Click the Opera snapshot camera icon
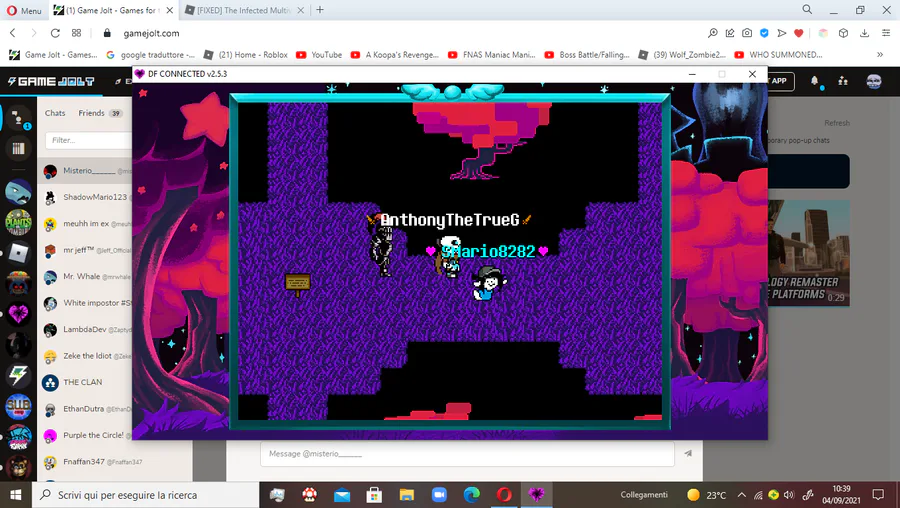This screenshot has width=900, height=508. click(747, 33)
